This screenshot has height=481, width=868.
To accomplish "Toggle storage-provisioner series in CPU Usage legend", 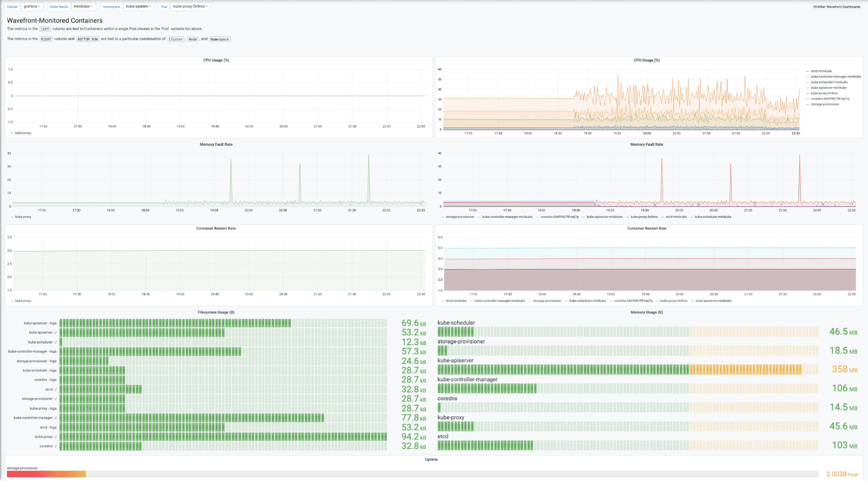I will point(825,104).
